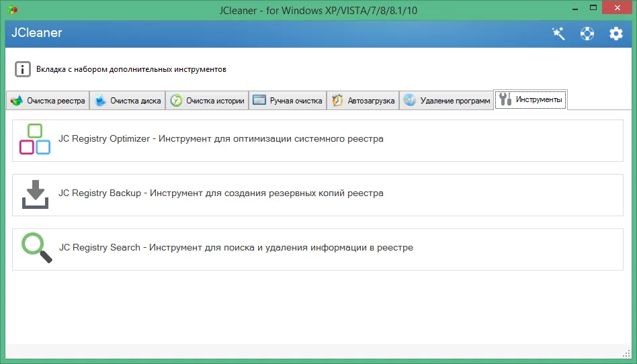Click the JCleaner header title
This screenshot has width=637, height=364.
[36, 33]
